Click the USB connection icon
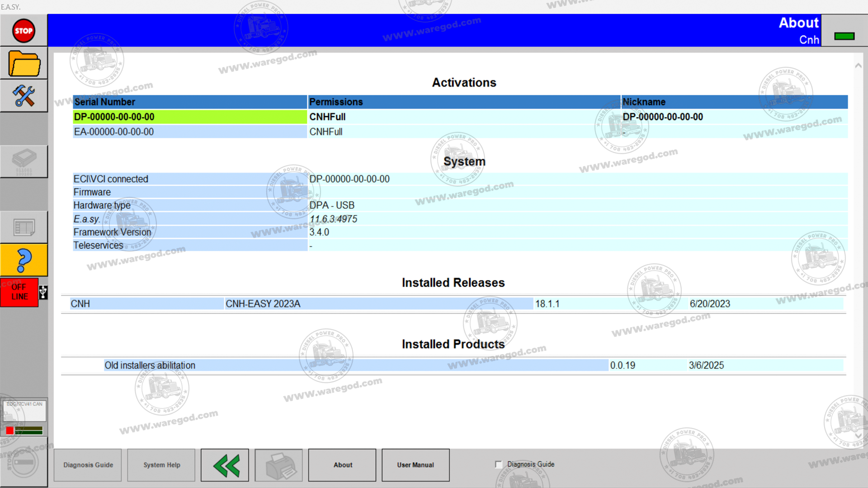The width and height of the screenshot is (868, 488). [x=43, y=292]
